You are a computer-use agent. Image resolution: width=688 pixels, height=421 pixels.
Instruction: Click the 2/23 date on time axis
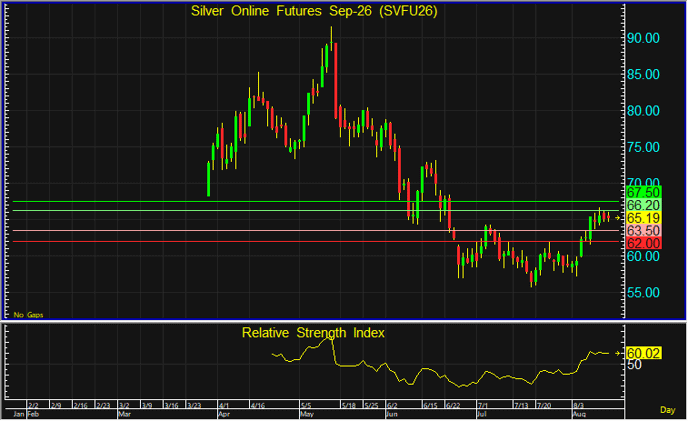tap(103, 405)
